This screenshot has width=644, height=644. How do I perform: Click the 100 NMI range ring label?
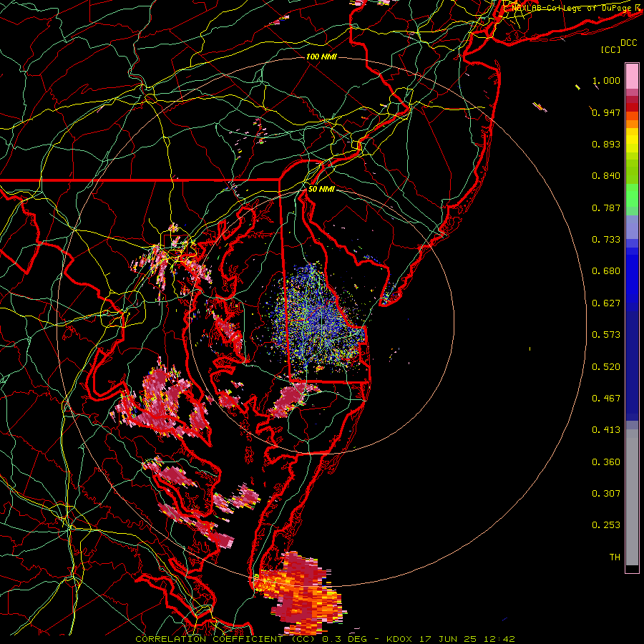(321, 57)
